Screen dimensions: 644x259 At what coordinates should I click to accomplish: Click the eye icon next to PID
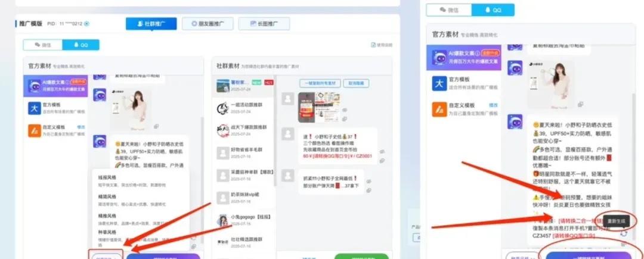pyautogui.click(x=87, y=24)
